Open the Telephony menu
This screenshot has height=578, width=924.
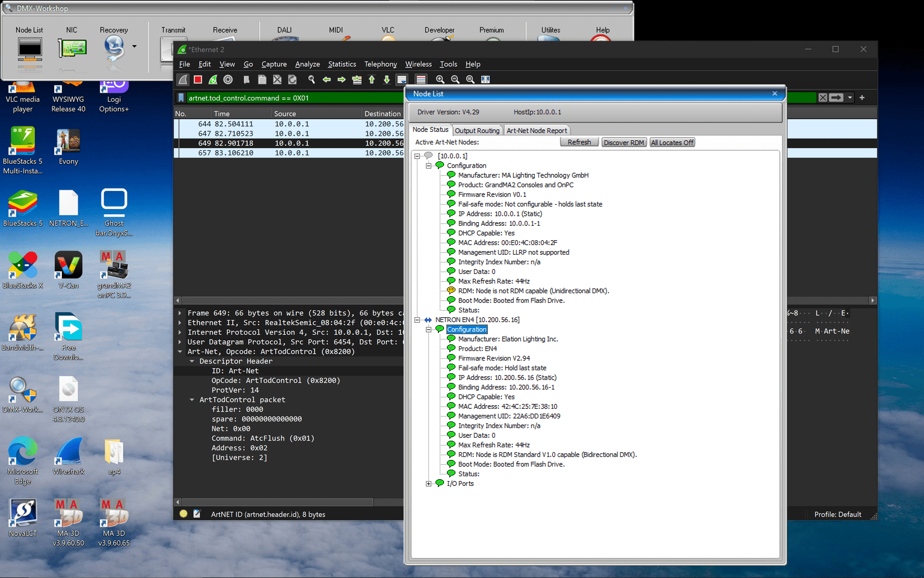[380, 64]
